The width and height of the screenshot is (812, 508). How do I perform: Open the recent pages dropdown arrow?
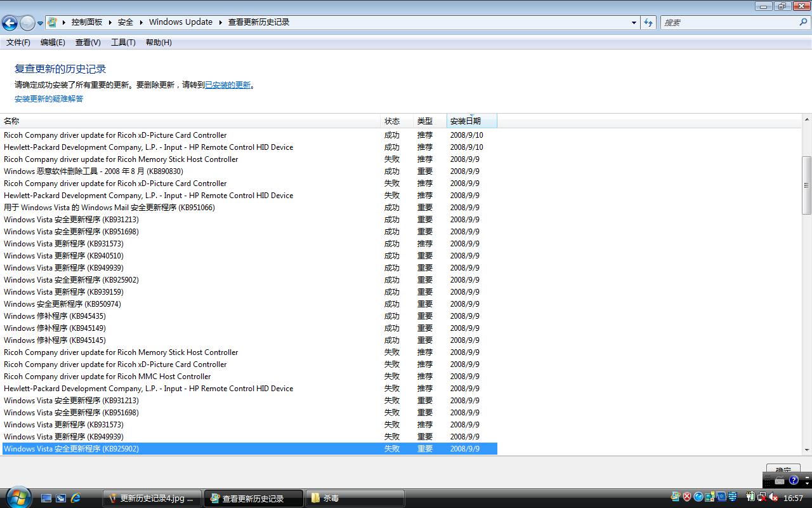pyautogui.click(x=40, y=23)
